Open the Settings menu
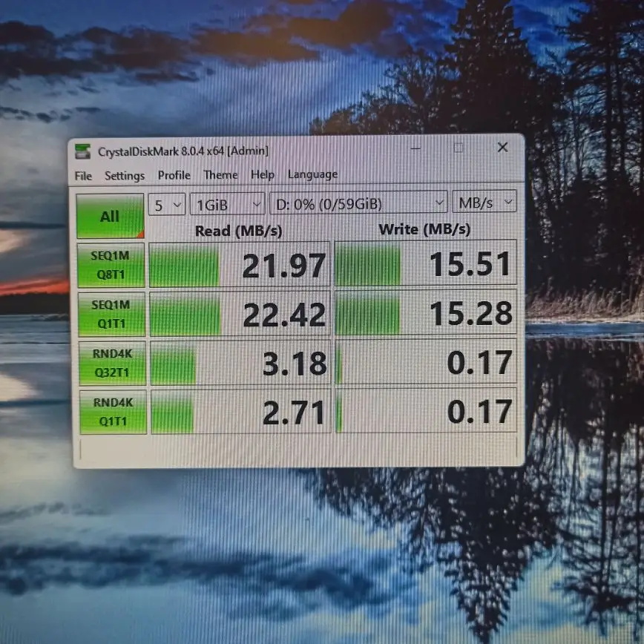 125,176
